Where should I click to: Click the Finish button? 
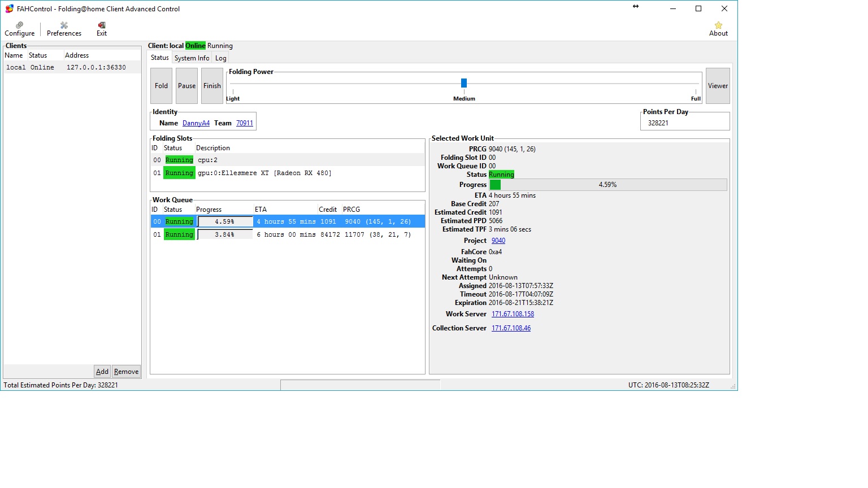coord(212,86)
